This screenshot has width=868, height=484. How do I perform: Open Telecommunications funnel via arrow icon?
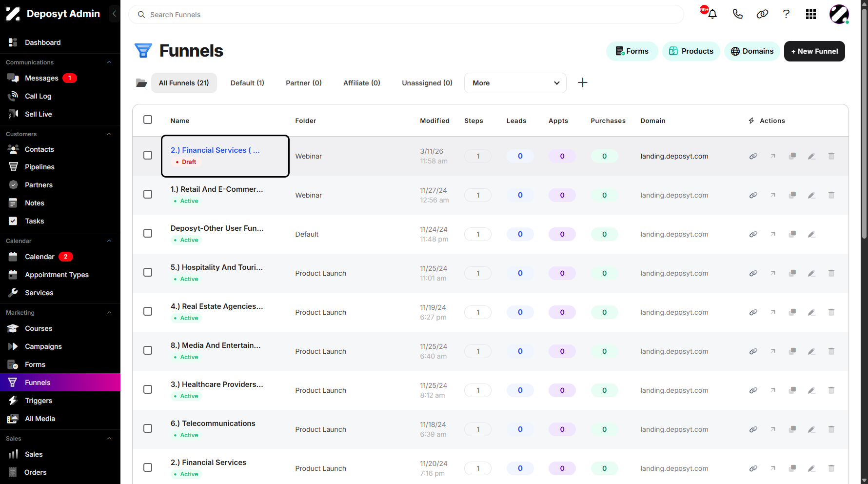pos(773,429)
